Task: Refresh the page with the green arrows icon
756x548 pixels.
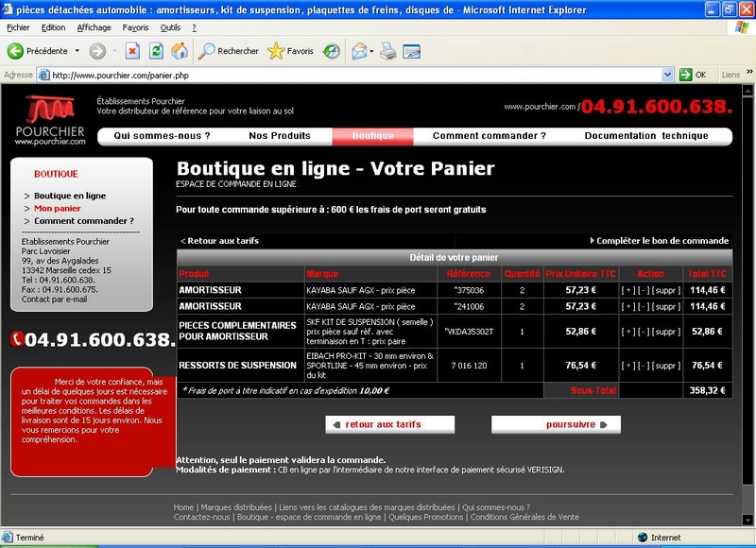Action: pos(156,51)
